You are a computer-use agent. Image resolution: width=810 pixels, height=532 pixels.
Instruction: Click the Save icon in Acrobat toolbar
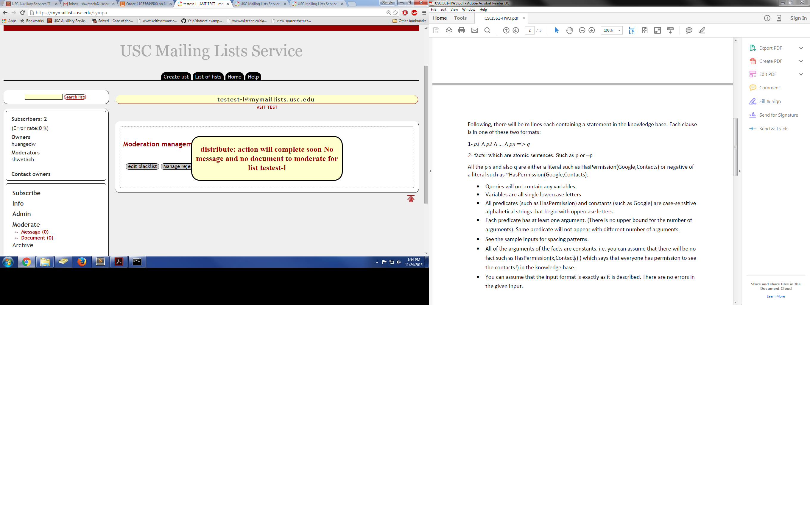pyautogui.click(x=436, y=30)
